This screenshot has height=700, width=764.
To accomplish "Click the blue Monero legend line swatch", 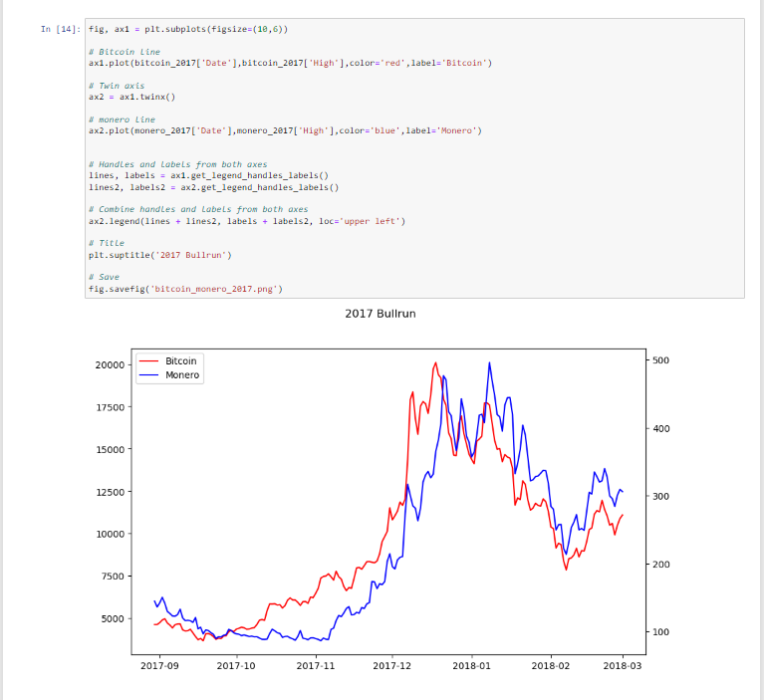I will click(148, 376).
